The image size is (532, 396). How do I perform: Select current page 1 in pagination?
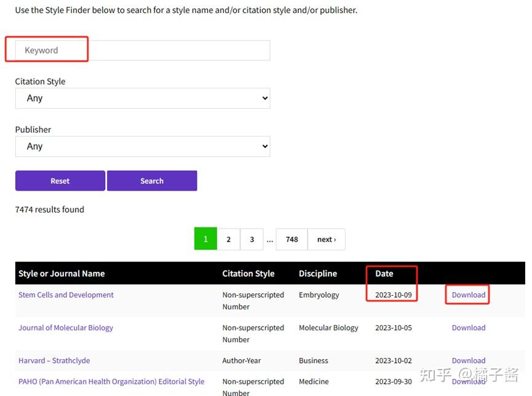205,239
